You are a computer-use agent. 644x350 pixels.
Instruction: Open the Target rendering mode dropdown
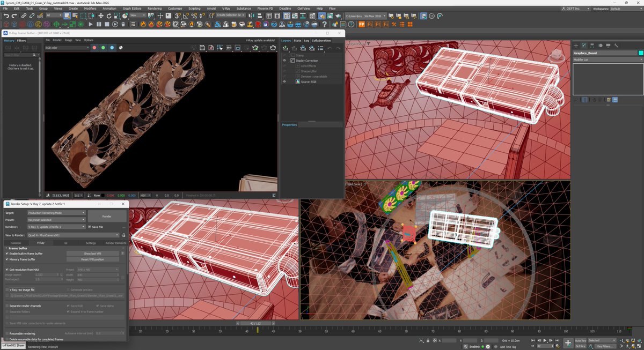tap(56, 213)
